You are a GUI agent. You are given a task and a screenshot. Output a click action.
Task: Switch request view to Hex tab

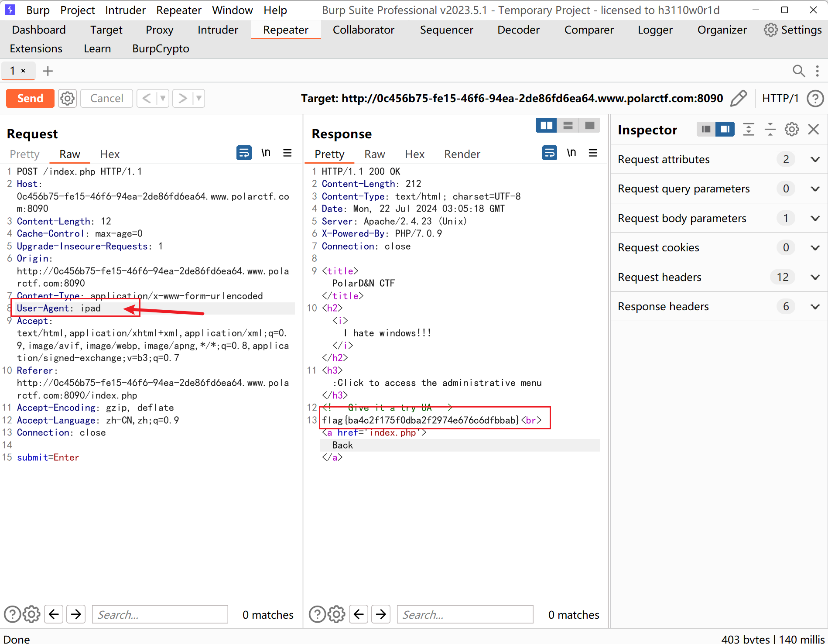coord(109,154)
